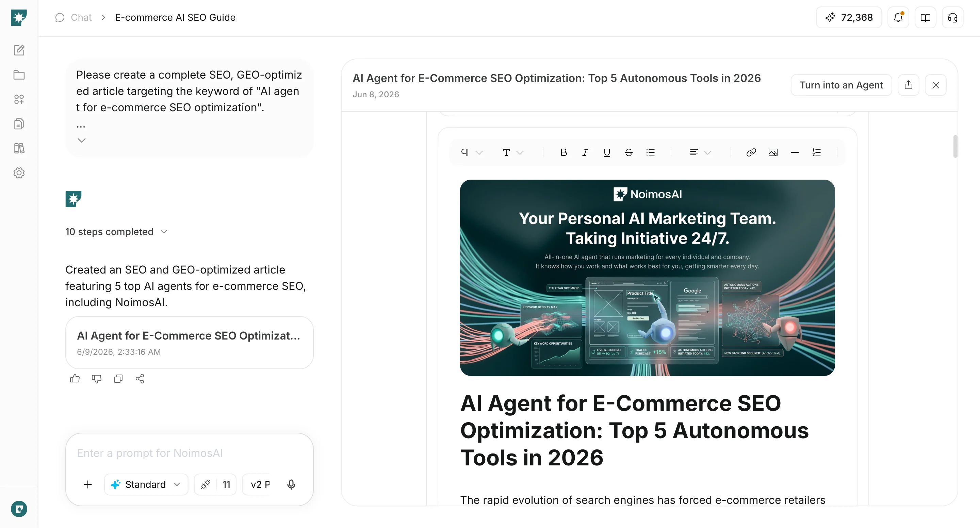This screenshot has height=528, width=980.
Task: Open the connectors plug button showing 11
Action: coord(215,484)
